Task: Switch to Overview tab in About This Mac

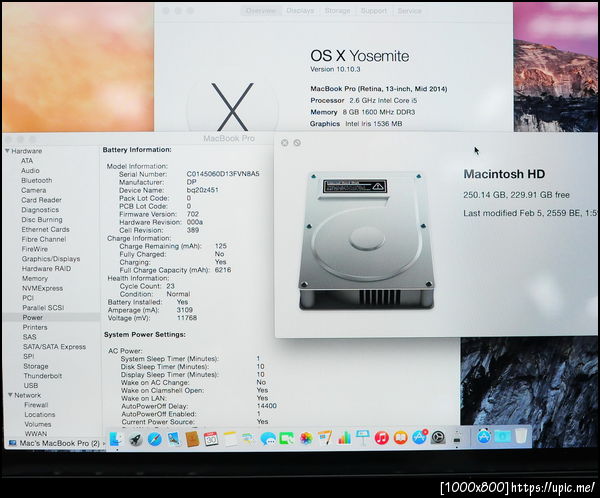Action: tap(261, 11)
